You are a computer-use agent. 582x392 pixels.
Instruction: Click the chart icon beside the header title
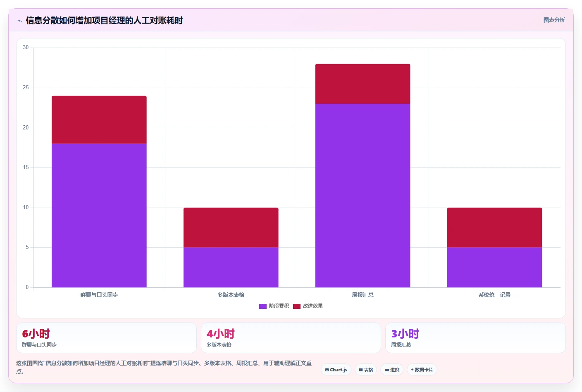click(x=19, y=21)
